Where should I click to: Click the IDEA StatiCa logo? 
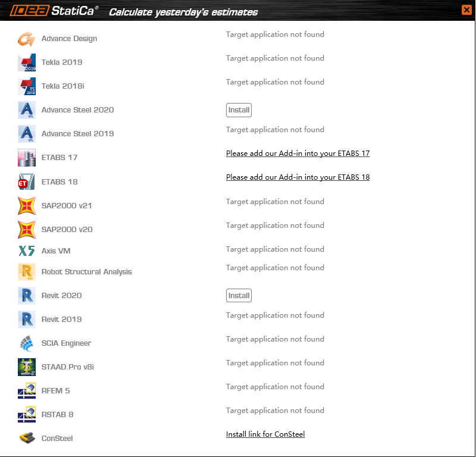click(x=54, y=11)
